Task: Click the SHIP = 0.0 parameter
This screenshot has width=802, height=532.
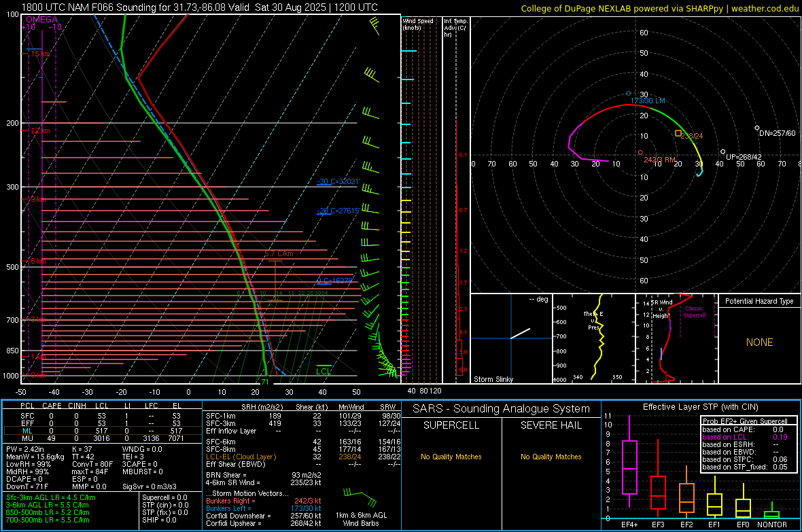Action: pyautogui.click(x=159, y=520)
